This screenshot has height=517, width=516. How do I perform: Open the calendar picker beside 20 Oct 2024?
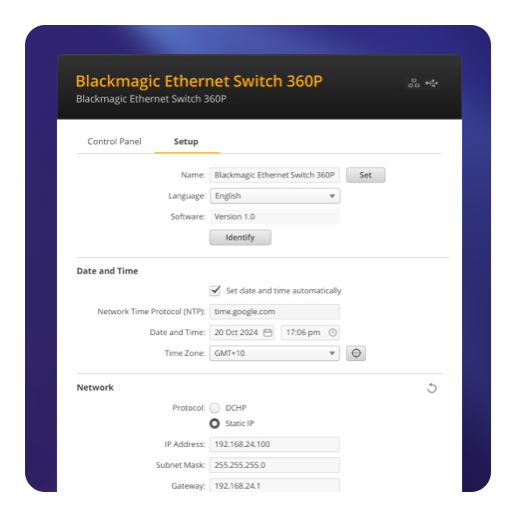(267, 332)
